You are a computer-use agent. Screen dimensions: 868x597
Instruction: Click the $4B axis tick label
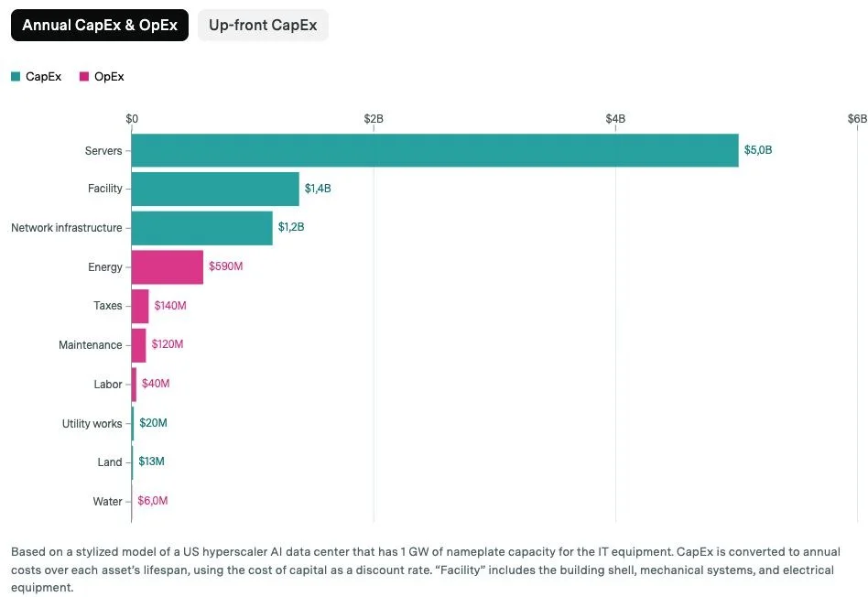tap(615, 118)
